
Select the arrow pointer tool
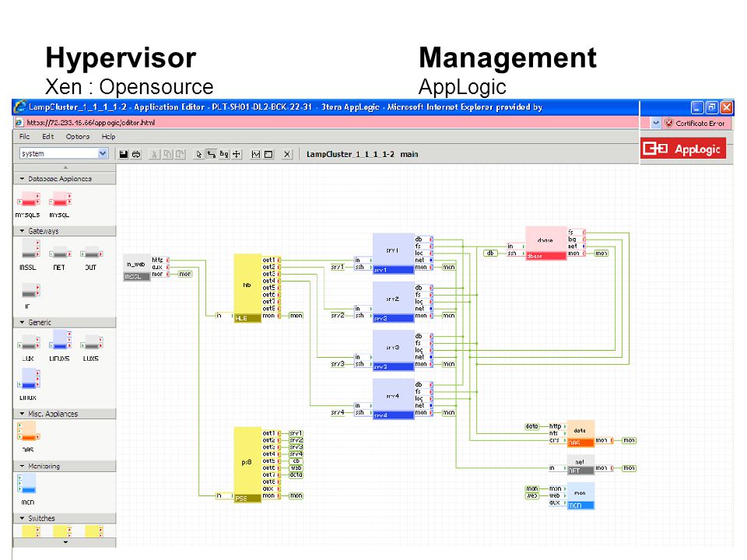[198, 154]
